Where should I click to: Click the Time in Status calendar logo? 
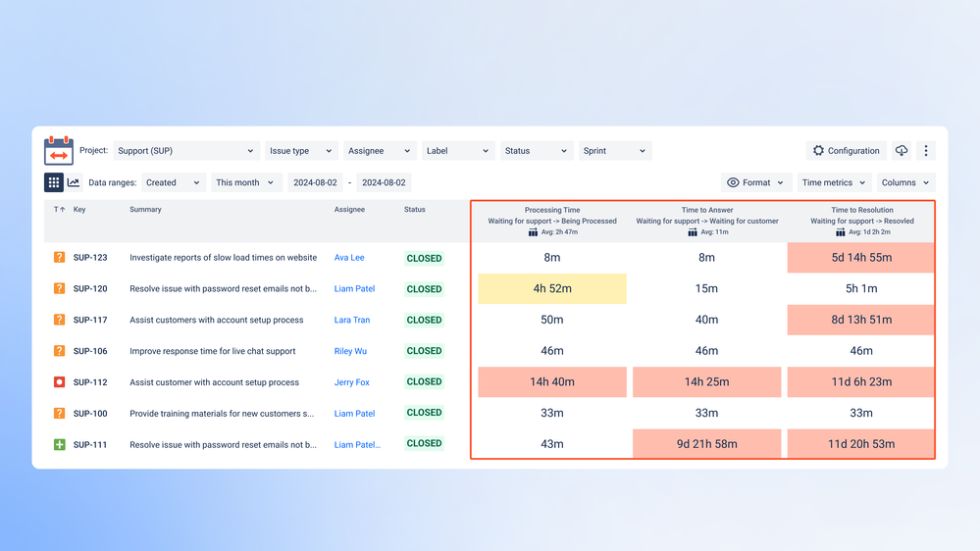(x=59, y=151)
